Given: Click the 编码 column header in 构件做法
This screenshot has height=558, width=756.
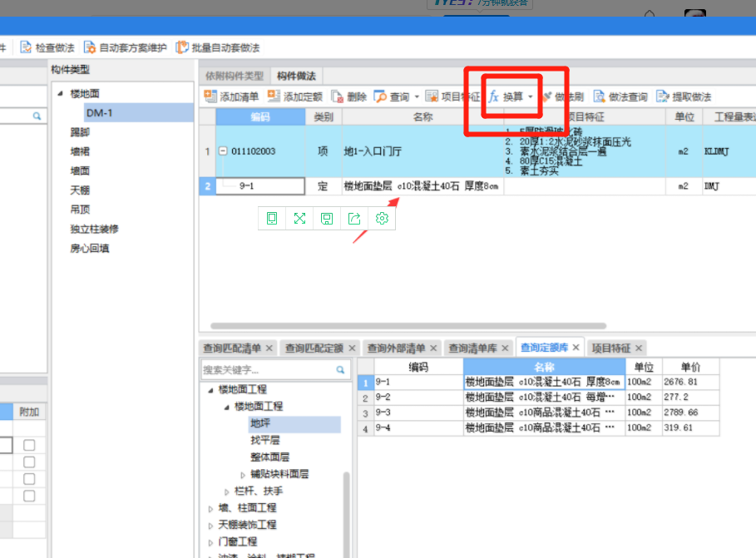Looking at the screenshot, I should pos(260,116).
